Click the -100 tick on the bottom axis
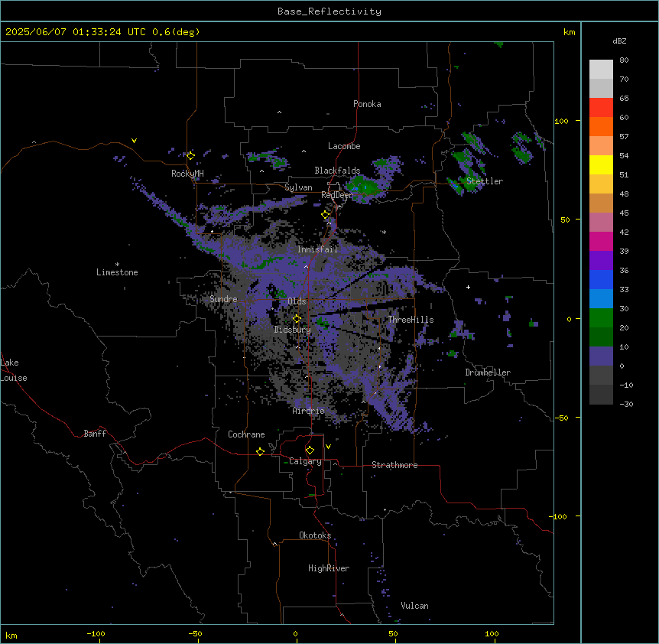 (x=96, y=633)
